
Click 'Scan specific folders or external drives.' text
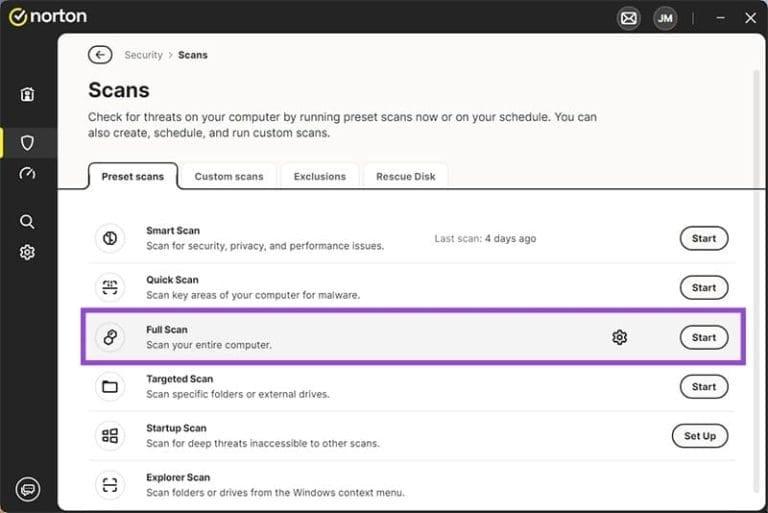[238, 394]
